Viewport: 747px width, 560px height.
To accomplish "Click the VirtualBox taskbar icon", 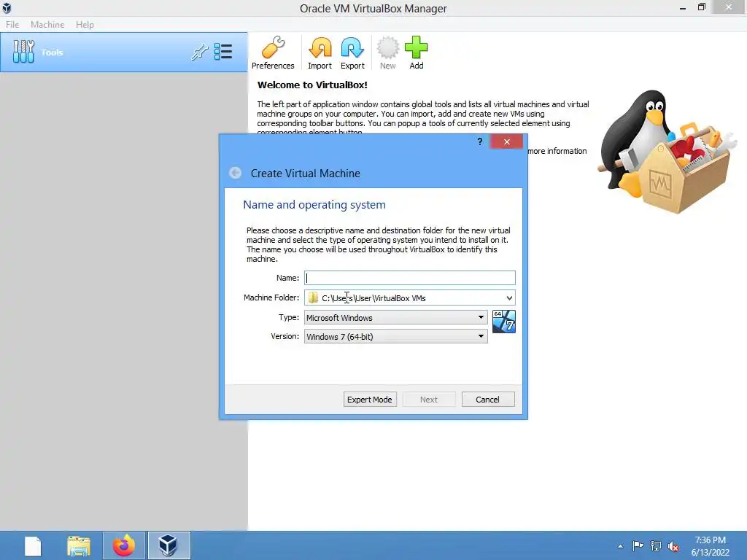I will [169, 545].
